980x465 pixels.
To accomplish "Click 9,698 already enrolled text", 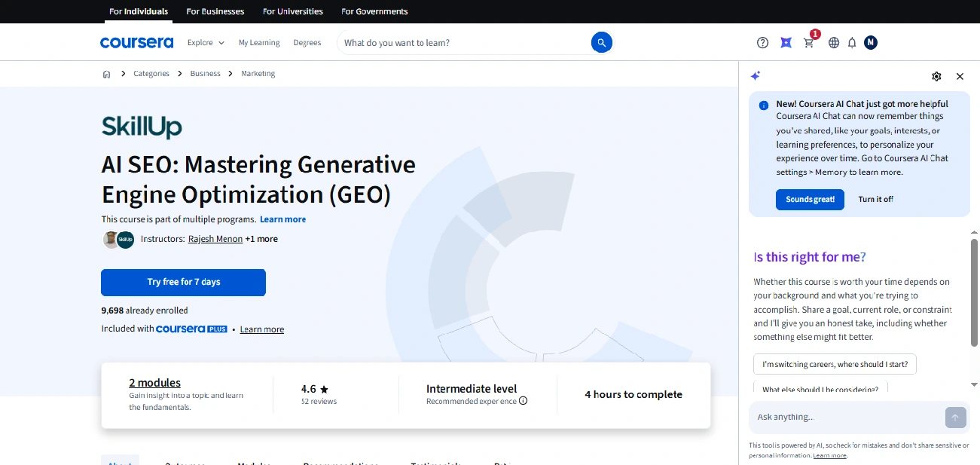I will click(x=145, y=311).
